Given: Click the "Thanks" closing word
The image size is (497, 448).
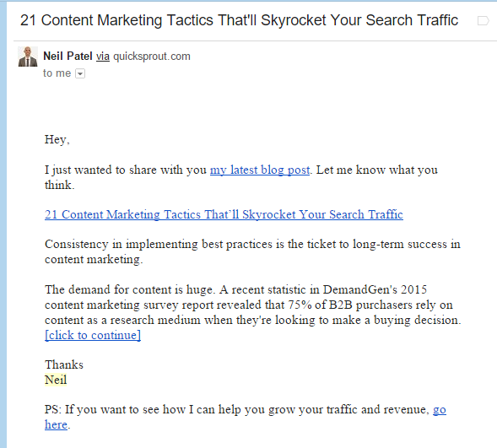Looking at the screenshot, I should point(64,364).
